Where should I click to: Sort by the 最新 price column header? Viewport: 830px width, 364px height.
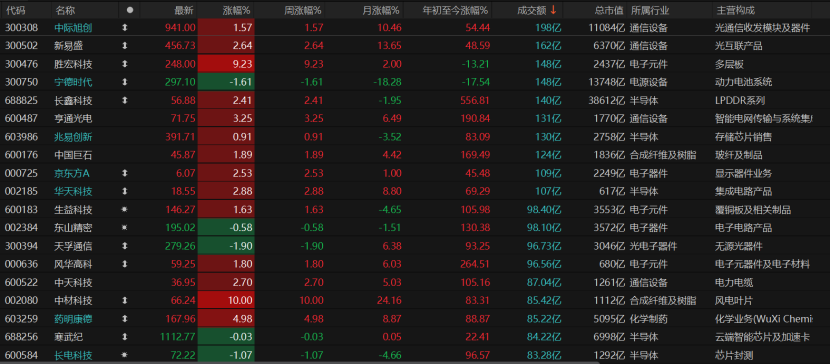coord(184,10)
